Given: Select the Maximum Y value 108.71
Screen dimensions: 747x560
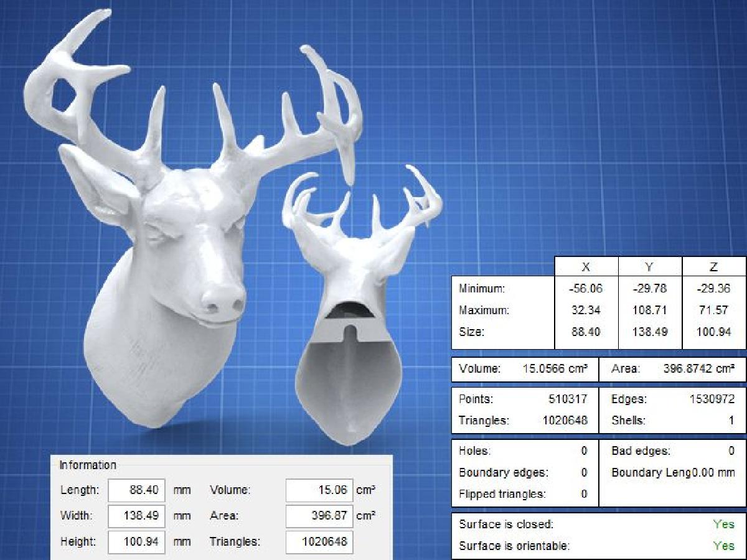Looking at the screenshot, I should (x=650, y=310).
